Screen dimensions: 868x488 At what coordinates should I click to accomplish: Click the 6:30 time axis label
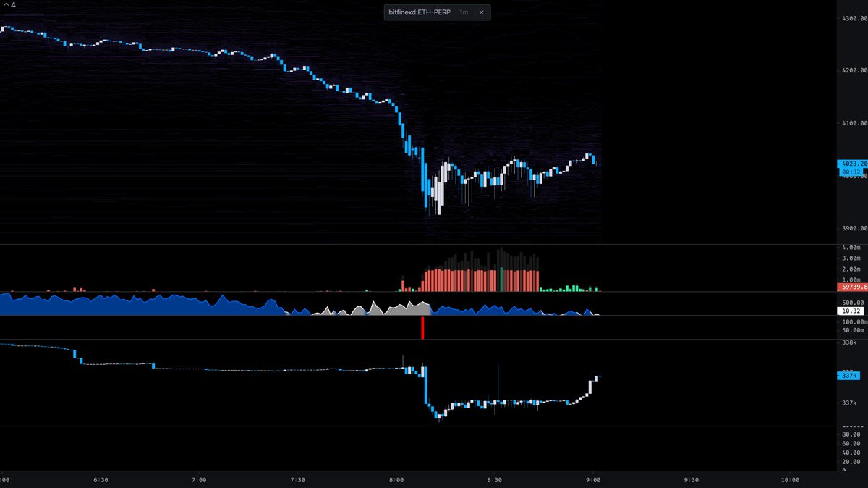[101, 480]
